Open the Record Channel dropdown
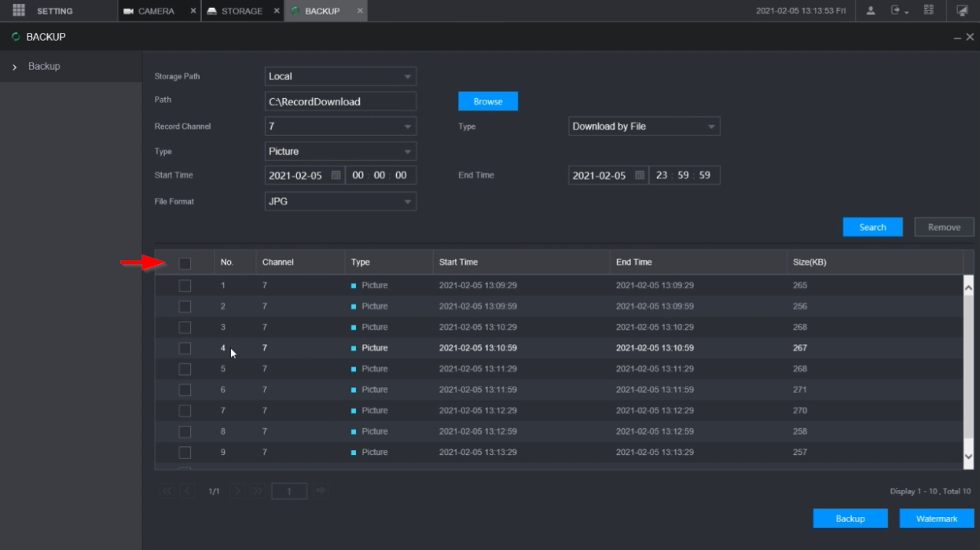 pyautogui.click(x=340, y=126)
